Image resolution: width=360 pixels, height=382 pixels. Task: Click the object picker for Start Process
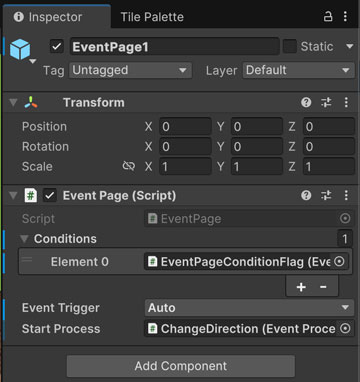point(345,329)
